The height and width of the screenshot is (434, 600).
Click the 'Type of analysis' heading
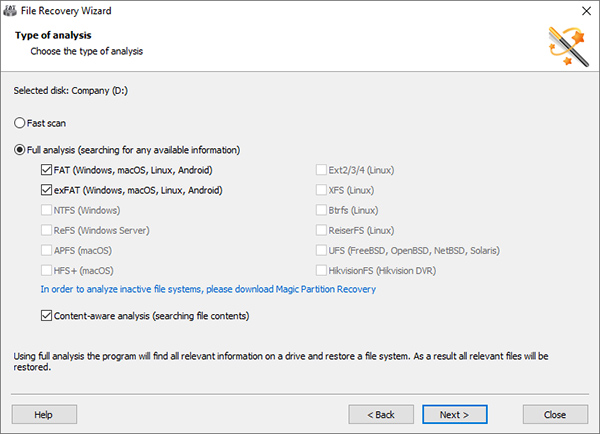click(53, 35)
